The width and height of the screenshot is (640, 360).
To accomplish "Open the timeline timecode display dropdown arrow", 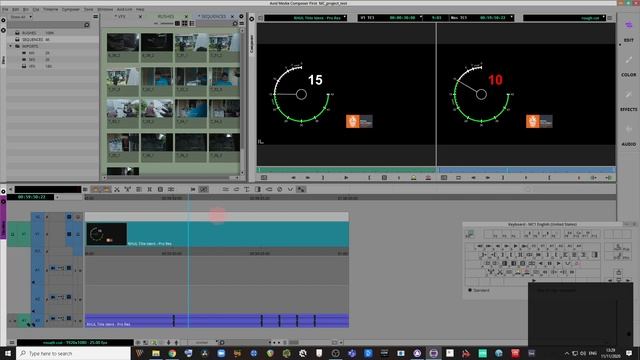I will 57,197.
